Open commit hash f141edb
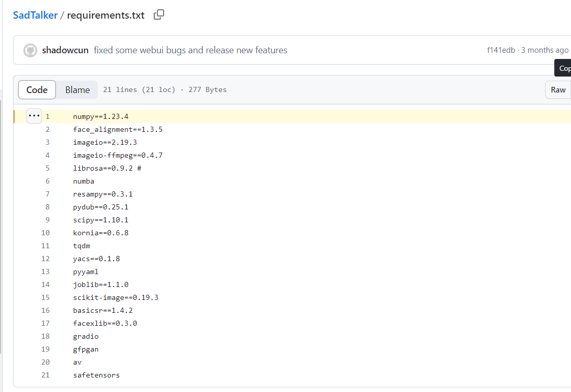Viewport: 571px width, 392px height. [501, 50]
